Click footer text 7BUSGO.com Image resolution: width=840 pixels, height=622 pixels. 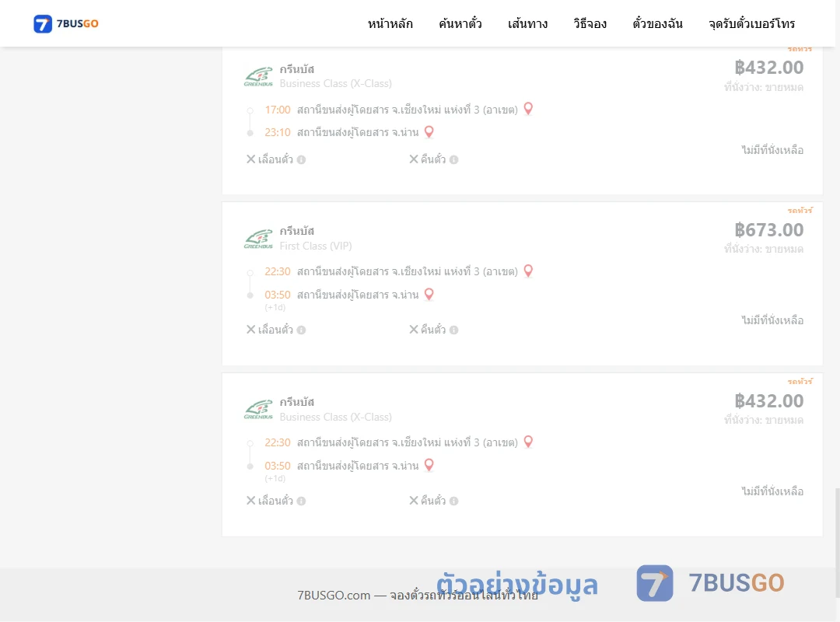pos(334,596)
